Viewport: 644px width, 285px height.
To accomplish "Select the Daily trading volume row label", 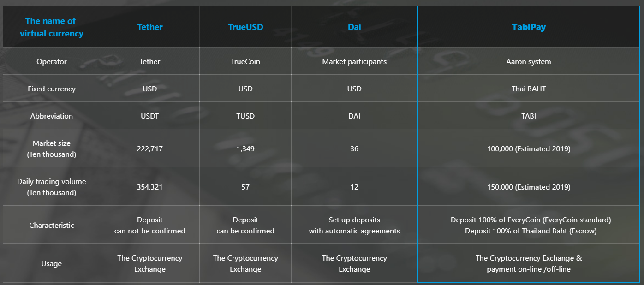I will pyautogui.click(x=52, y=187).
